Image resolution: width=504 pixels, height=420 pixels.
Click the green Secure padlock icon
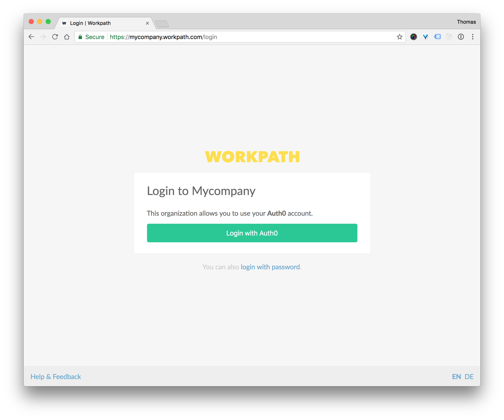click(80, 37)
